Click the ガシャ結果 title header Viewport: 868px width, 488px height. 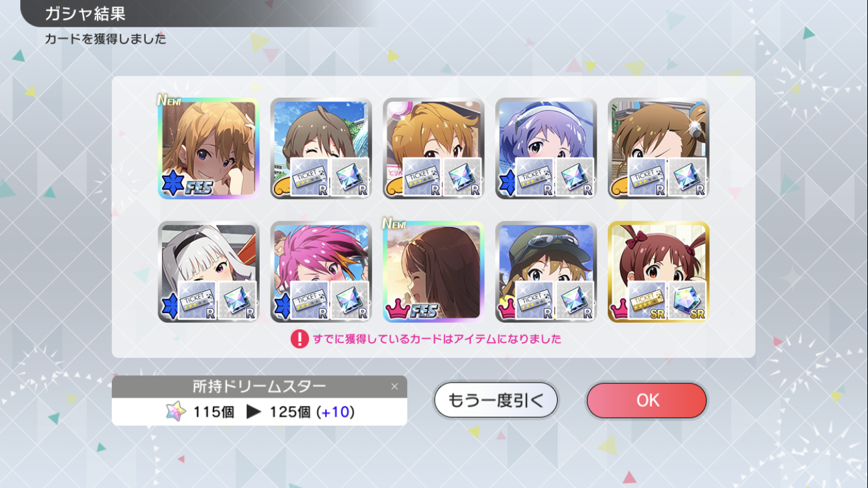coord(85,13)
